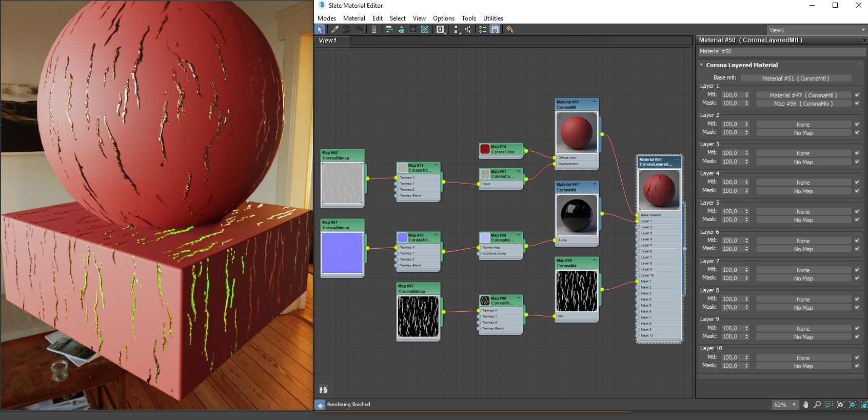This screenshot has height=420, width=868.
Task: Open the Utilities menu
Action: click(493, 18)
